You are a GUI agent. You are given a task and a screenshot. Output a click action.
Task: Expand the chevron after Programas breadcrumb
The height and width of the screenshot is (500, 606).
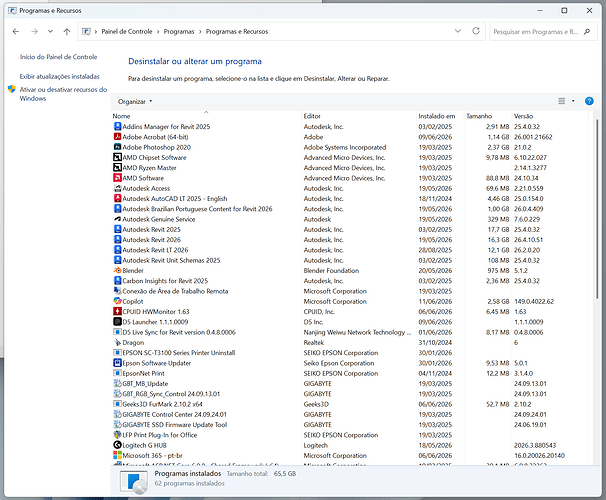tap(200, 32)
